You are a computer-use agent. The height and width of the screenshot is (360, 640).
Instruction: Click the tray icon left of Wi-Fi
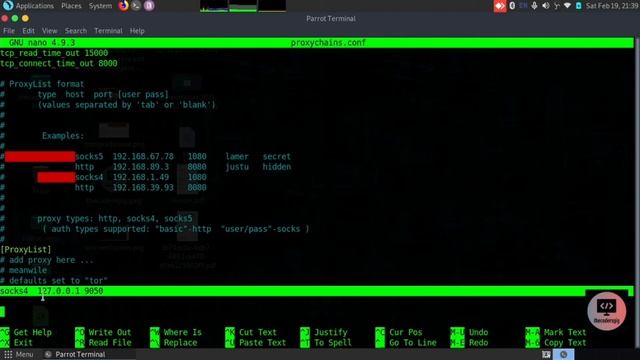click(x=556, y=6)
